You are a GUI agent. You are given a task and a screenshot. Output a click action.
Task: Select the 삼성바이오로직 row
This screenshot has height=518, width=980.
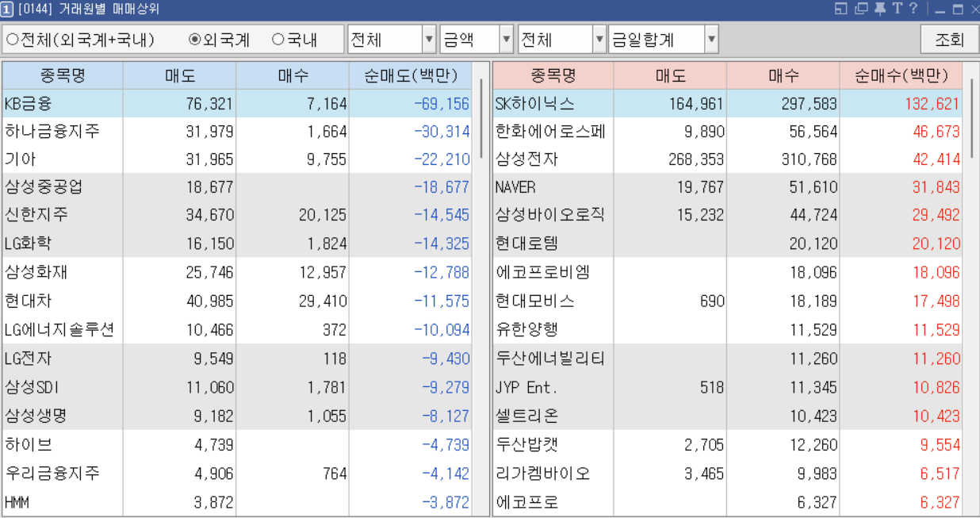[x=728, y=215]
